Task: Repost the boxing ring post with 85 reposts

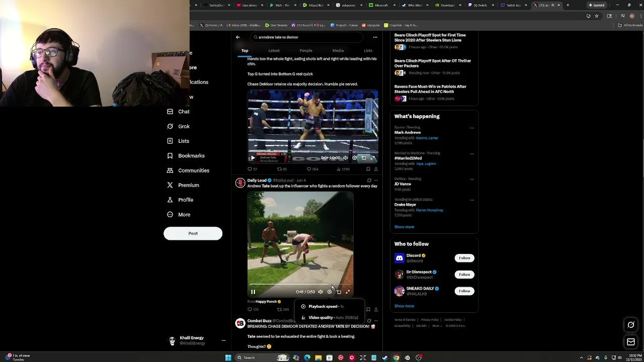Action: (282, 169)
